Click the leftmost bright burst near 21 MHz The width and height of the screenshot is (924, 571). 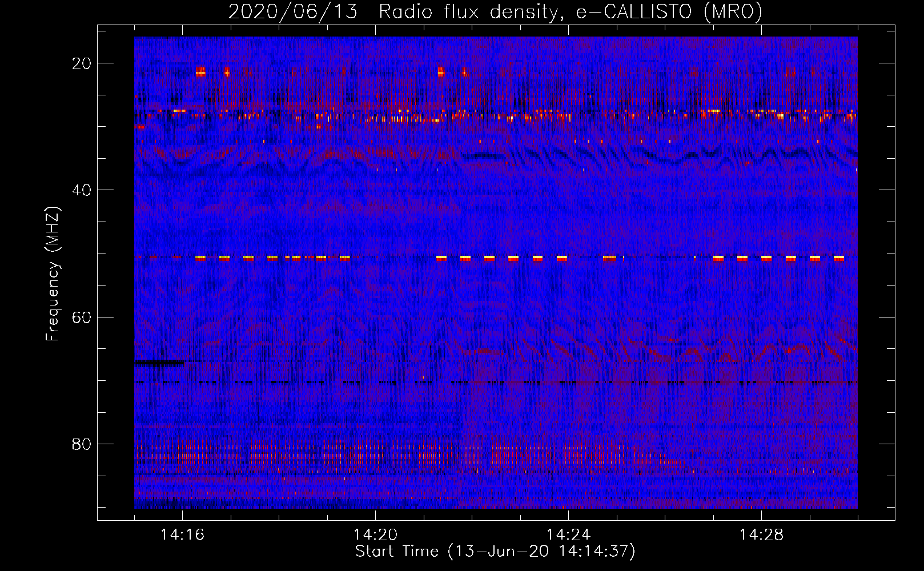click(x=200, y=71)
